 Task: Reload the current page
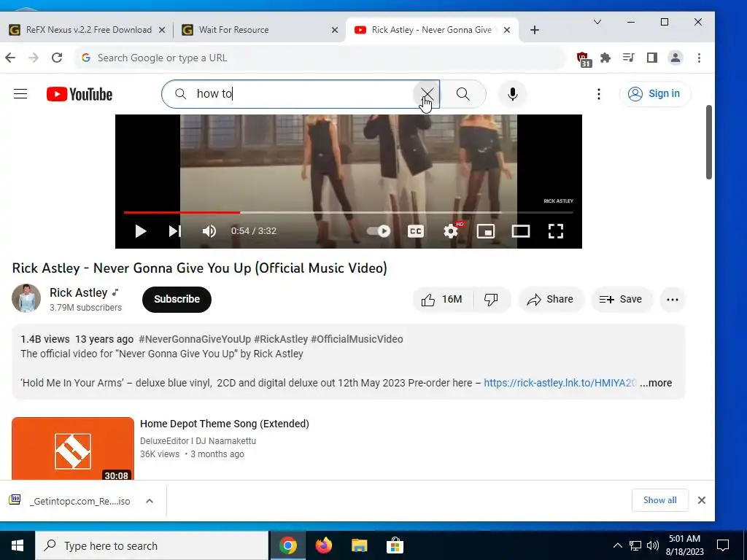point(57,58)
